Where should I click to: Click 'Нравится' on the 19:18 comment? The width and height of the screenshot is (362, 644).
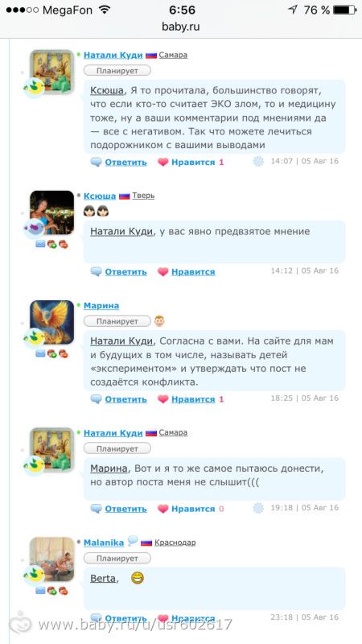pyautogui.click(x=193, y=509)
